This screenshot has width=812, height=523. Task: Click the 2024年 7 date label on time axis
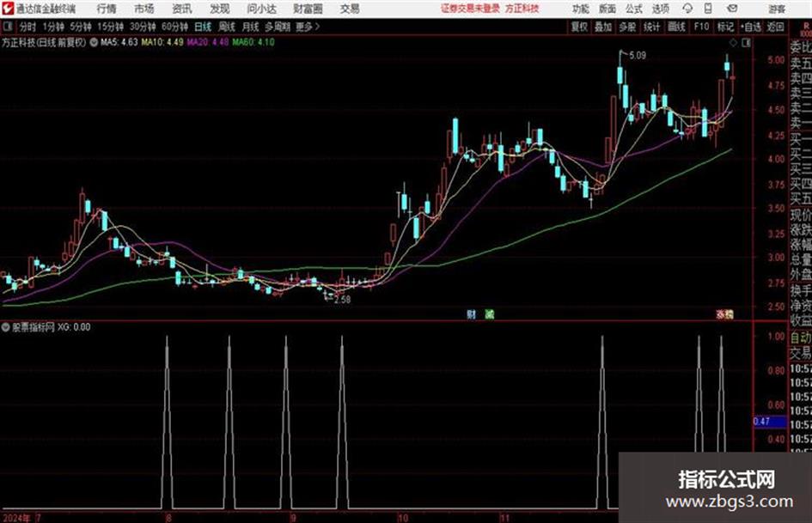point(21,517)
